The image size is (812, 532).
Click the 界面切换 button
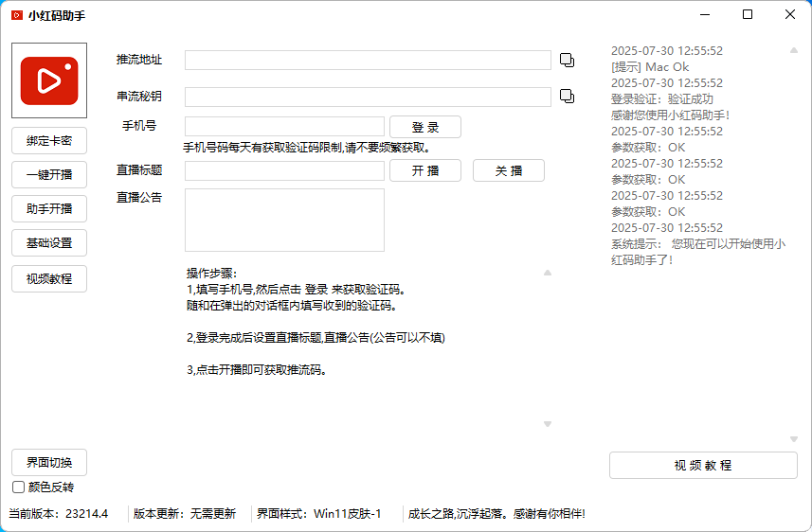[x=49, y=463]
